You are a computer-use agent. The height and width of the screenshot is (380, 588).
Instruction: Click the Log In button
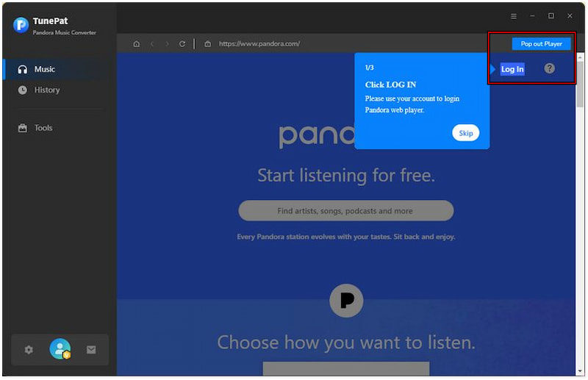pos(512,69)
